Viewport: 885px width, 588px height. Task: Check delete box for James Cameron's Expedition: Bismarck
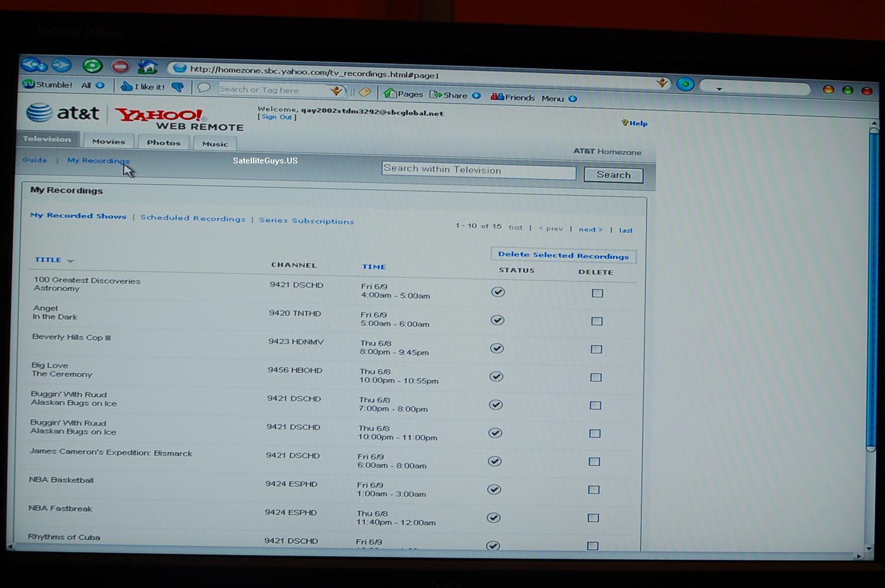(594, 462)
